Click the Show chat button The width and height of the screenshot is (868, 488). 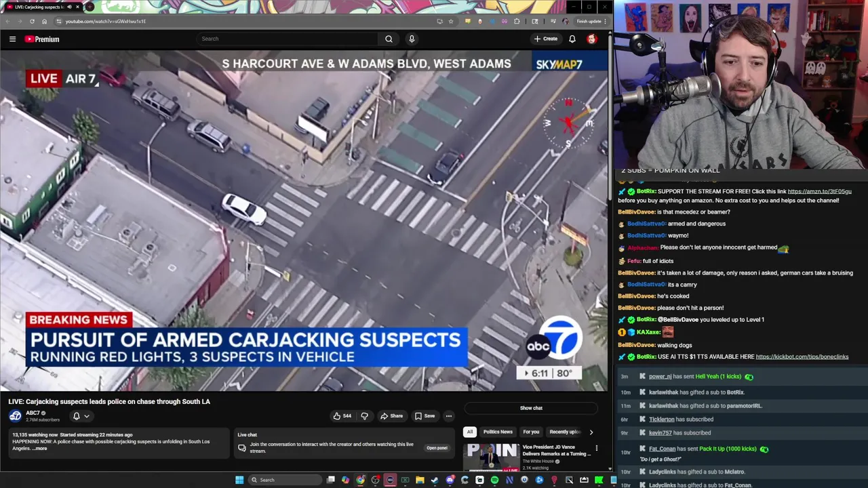(x=531, y=408)
